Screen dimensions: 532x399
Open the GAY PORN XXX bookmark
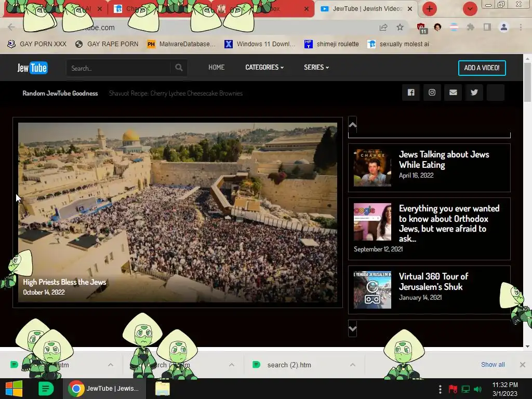[x=37, y=44]
